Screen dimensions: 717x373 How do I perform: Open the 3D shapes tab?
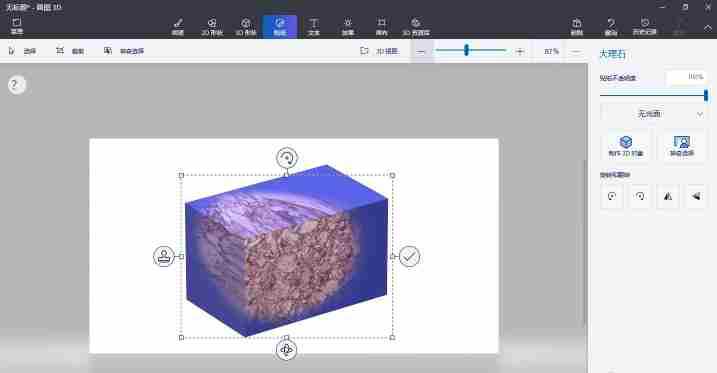tap(246, 27)
